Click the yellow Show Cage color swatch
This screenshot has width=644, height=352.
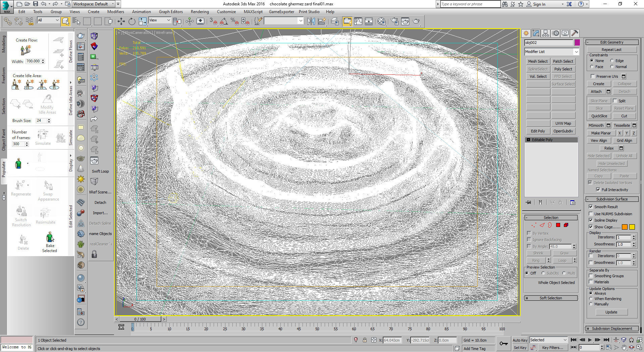632,227
